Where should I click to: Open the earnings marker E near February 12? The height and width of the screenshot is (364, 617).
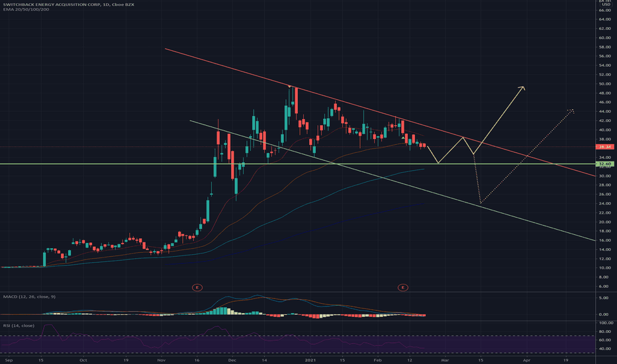click(x=403, y=288)
